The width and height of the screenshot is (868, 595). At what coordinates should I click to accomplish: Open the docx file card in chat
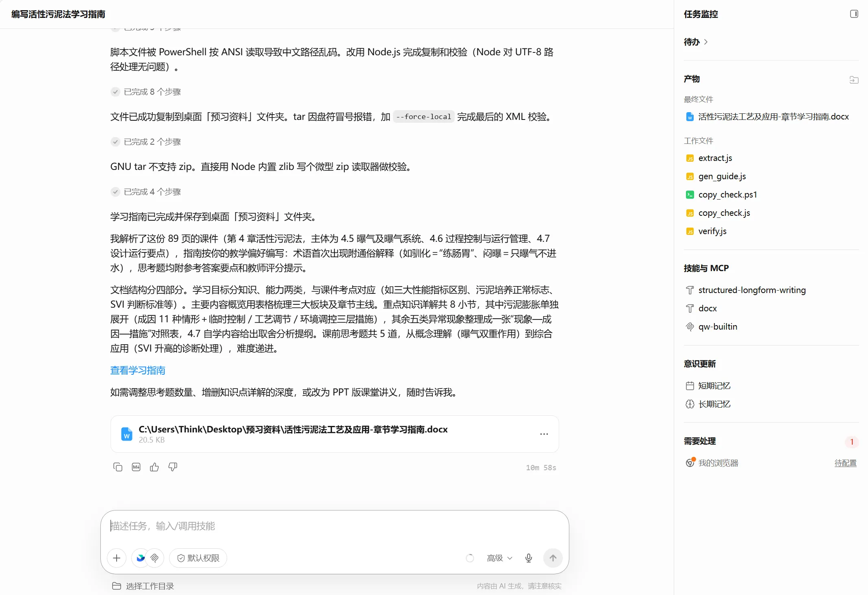click(334, 434)
